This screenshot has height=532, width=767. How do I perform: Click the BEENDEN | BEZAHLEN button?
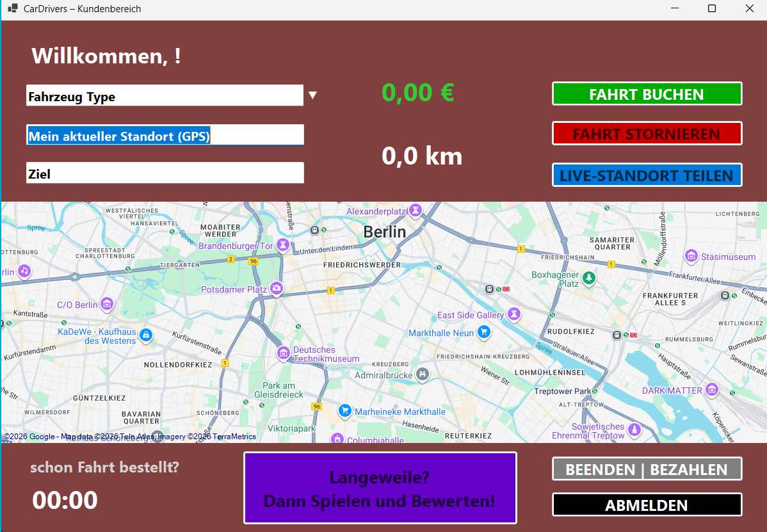[647, 469]
